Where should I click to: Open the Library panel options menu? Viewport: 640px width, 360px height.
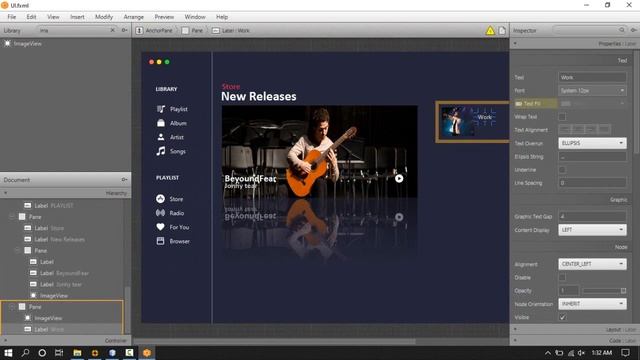(124, 30)
